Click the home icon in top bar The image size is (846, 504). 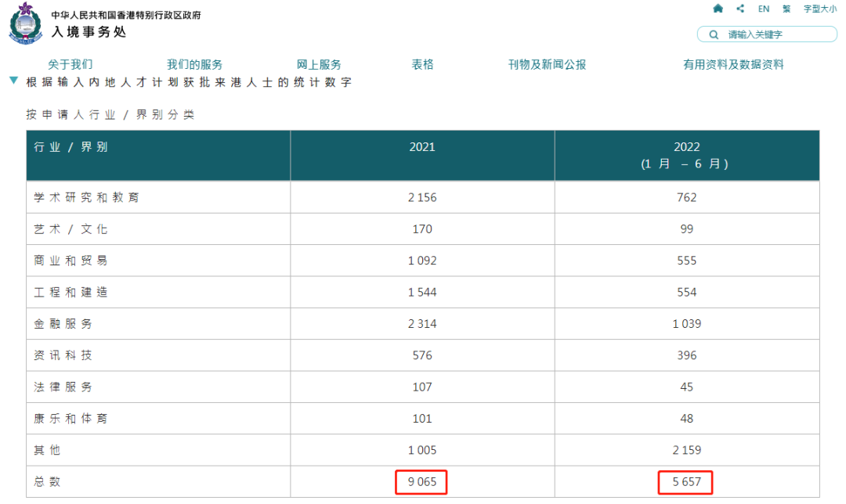tap(718, 9)
